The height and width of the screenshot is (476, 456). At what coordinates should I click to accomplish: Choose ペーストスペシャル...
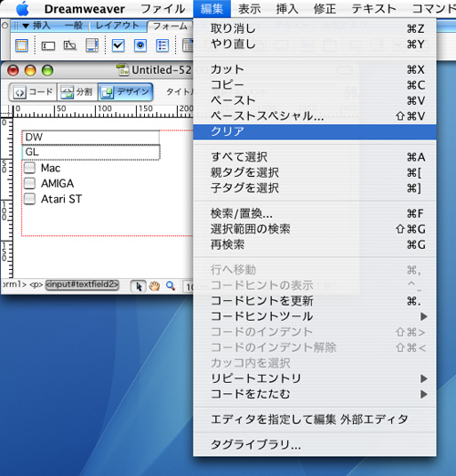tap(315, 116)
